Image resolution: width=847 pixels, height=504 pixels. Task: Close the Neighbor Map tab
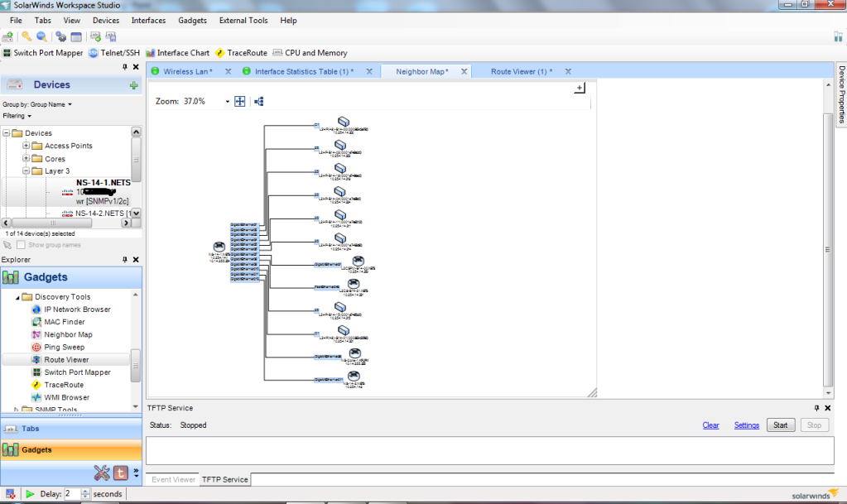tap(464, 71)
